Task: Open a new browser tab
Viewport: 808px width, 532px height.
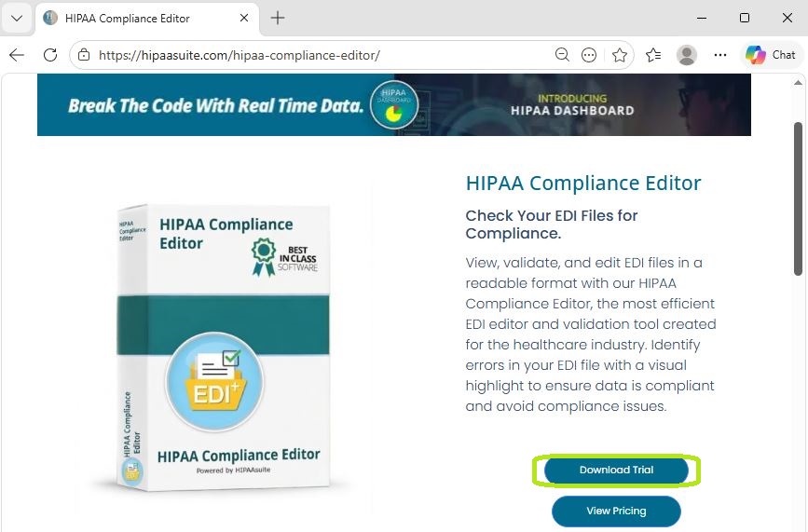Action: tap(278, 18)
